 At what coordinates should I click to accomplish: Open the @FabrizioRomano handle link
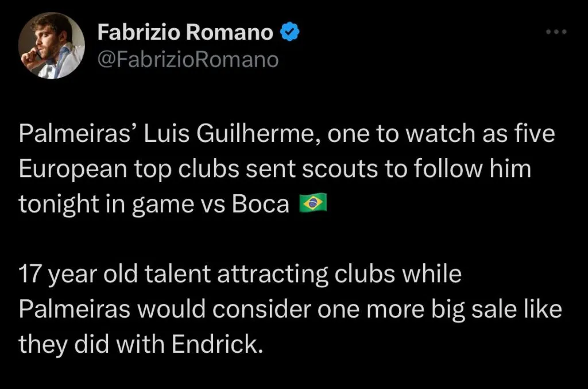point(188,59)
